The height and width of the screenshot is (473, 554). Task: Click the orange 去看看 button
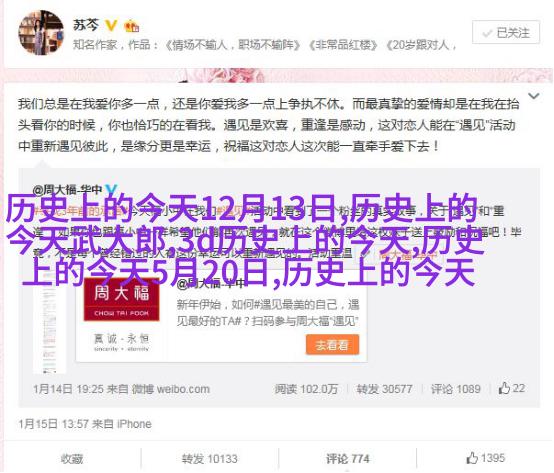tap(332, 344)
